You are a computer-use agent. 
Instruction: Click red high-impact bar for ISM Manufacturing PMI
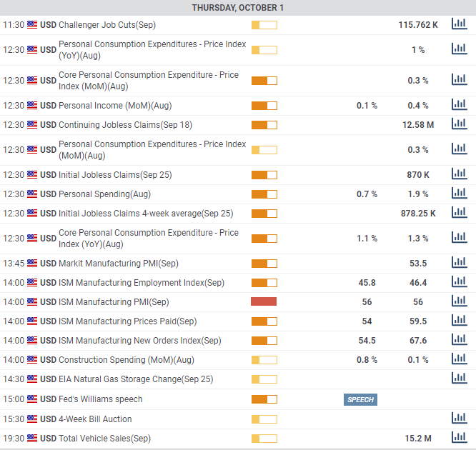pyautogui.click(x=264, y=301)
